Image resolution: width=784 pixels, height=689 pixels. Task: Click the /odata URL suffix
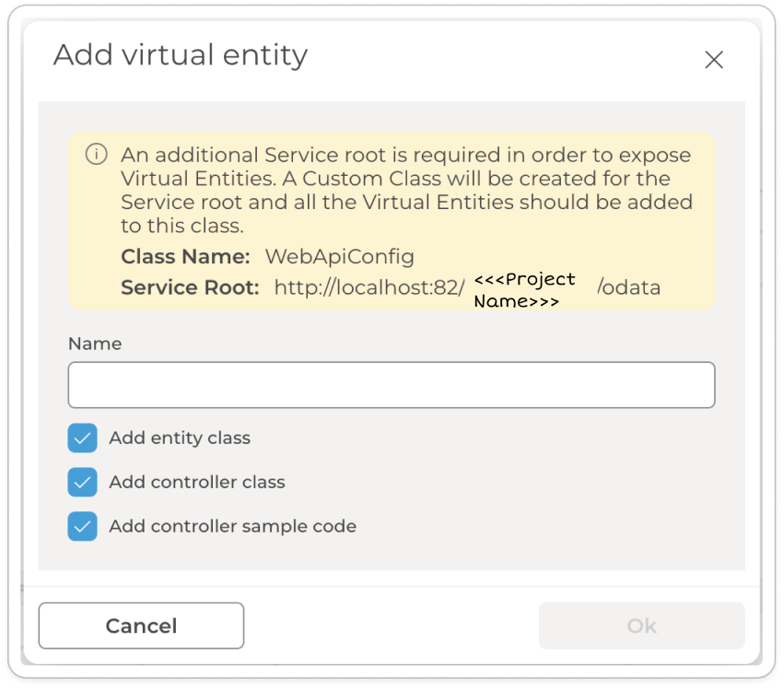point(629,287)
